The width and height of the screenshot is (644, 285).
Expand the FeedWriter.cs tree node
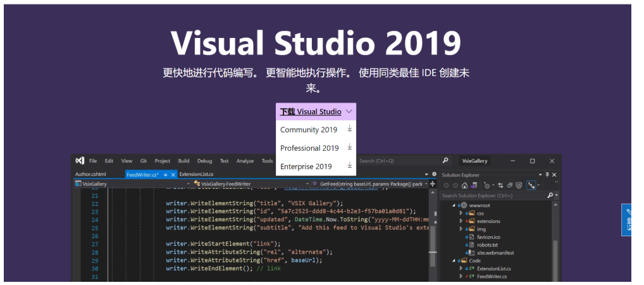[x=461, y=276]
